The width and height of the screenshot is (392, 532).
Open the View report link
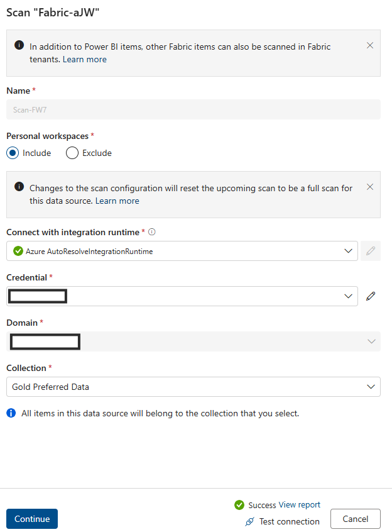coord(300,505)
